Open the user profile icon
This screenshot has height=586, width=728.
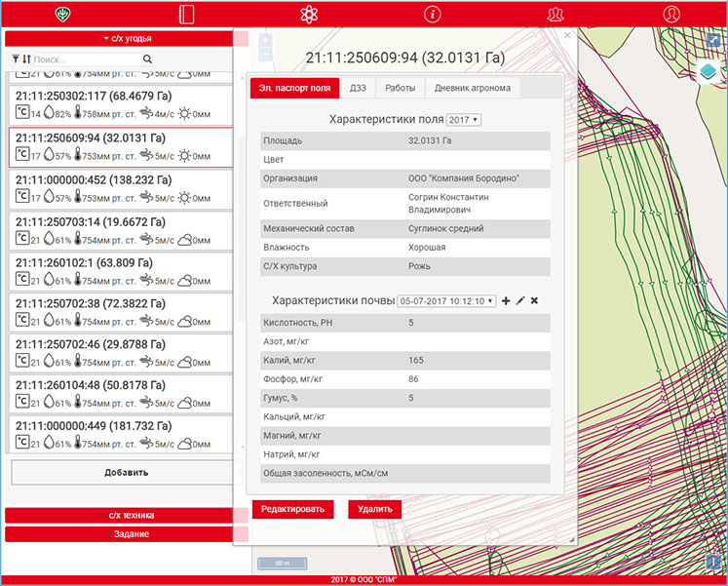click(x=671, y=14)
